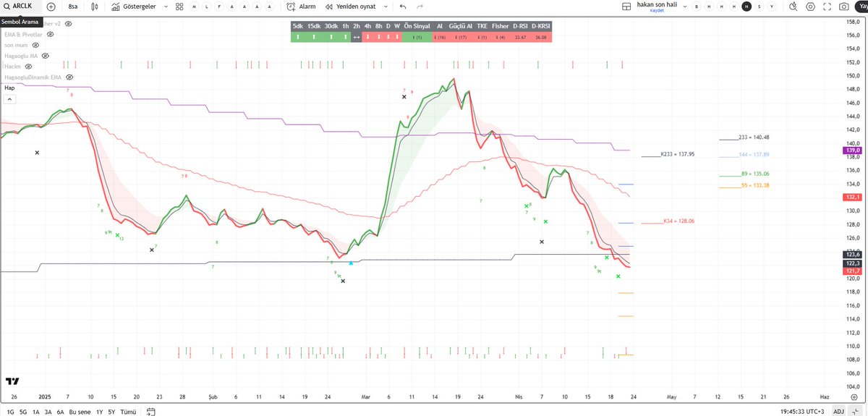The image size is (868, 416).
Task: Select the Hap indicator legend label
Action: 10,87
